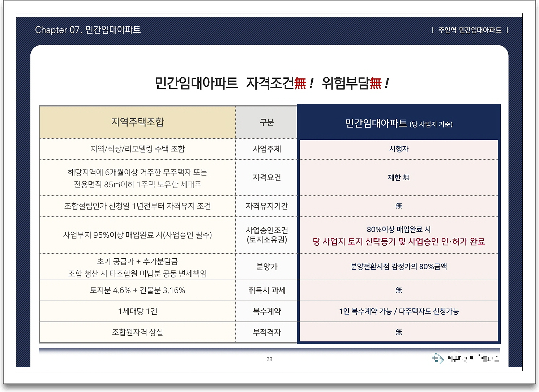539x392 pixels.
Task: Click the '無' cell in 부적격자 row
Action: click(399, 332)
